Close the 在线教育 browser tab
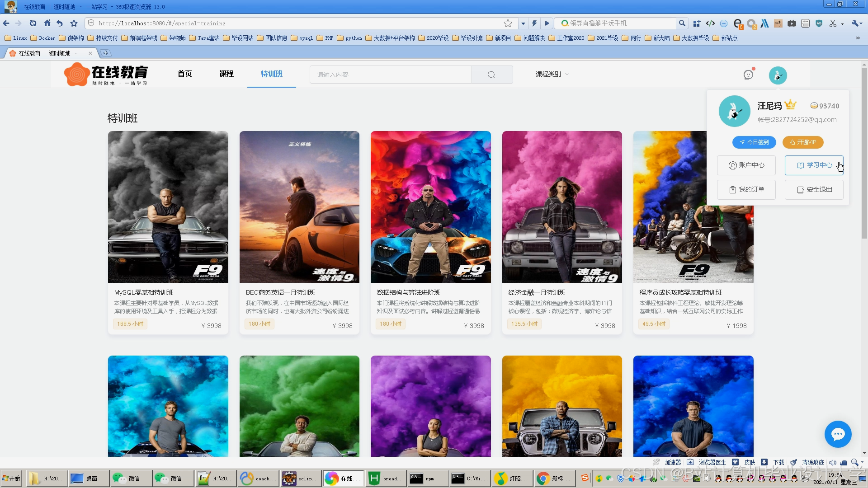Viewport: 868px width, 488px height. [x=90, y=53]
